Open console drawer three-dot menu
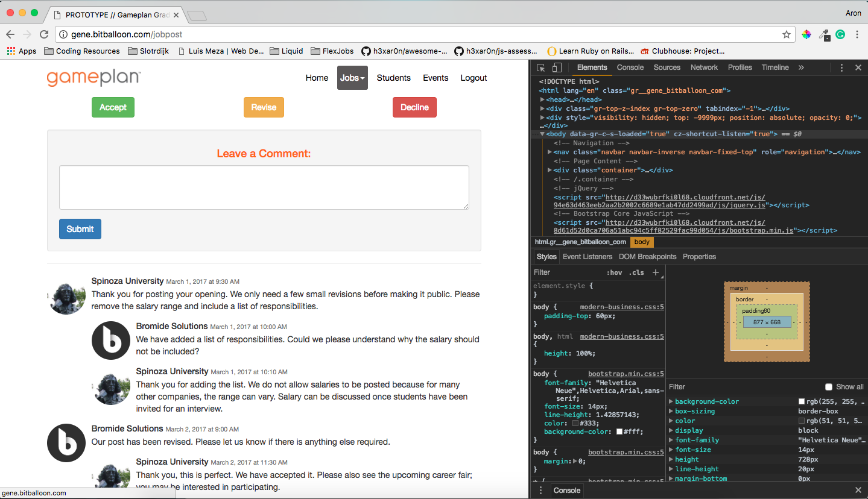 (x=541, y=491)
